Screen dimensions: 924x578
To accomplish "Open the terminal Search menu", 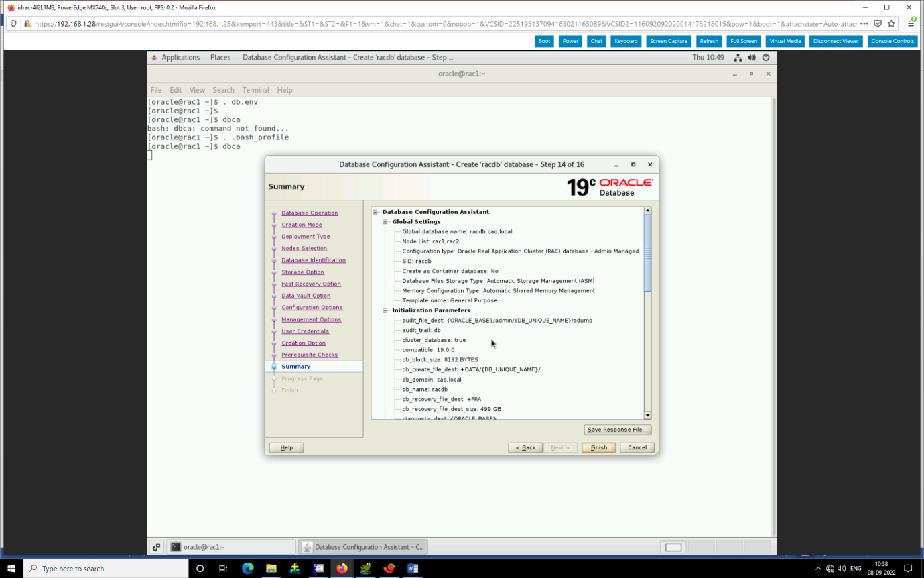I will 224,90.
